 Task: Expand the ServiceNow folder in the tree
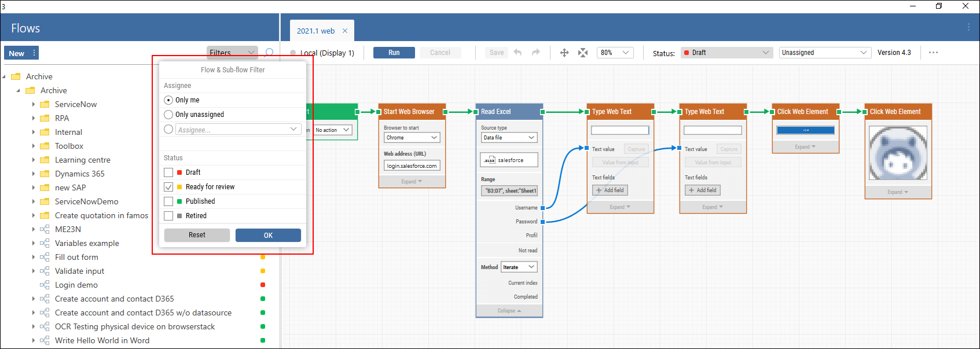[x=34, y=105]
